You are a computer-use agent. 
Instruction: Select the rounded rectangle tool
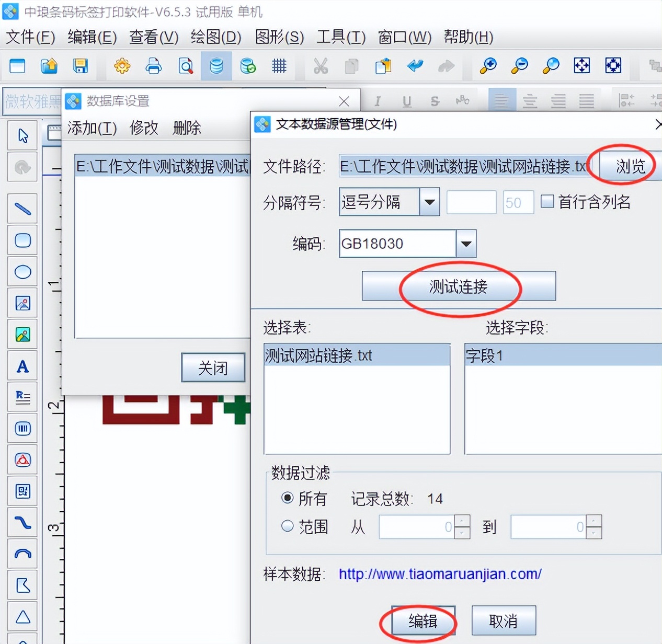tap(22, 240)
